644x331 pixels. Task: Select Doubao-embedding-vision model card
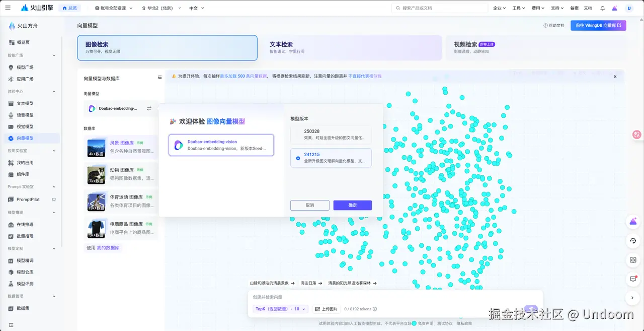point(221,145)
